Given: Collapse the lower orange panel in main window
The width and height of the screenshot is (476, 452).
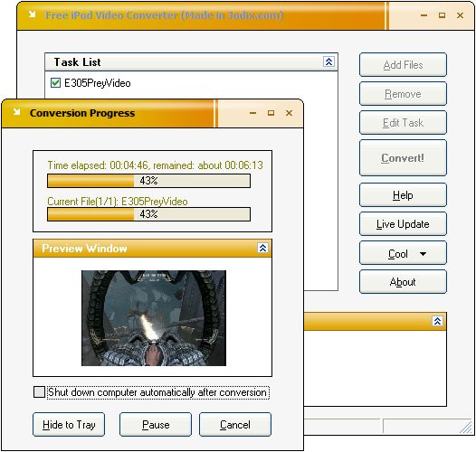Looking at the screenshot, I should (x=437, y=321).
